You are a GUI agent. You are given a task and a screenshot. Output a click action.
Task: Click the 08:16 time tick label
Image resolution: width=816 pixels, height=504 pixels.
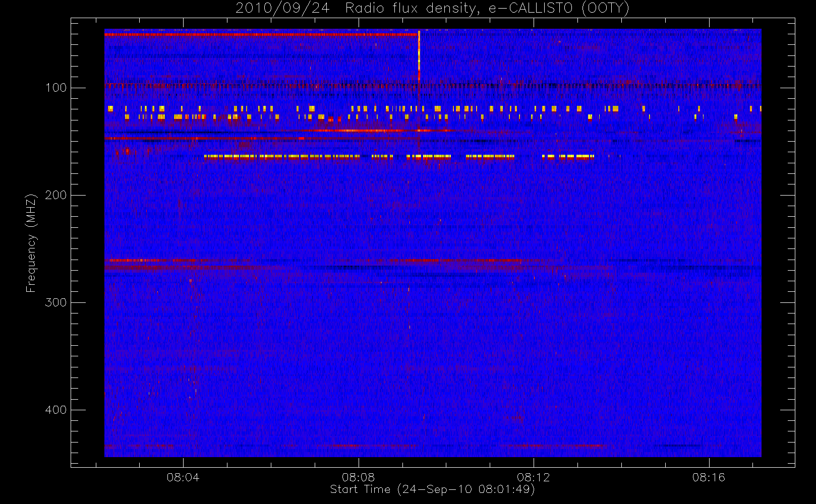click(x=709, y=477)
